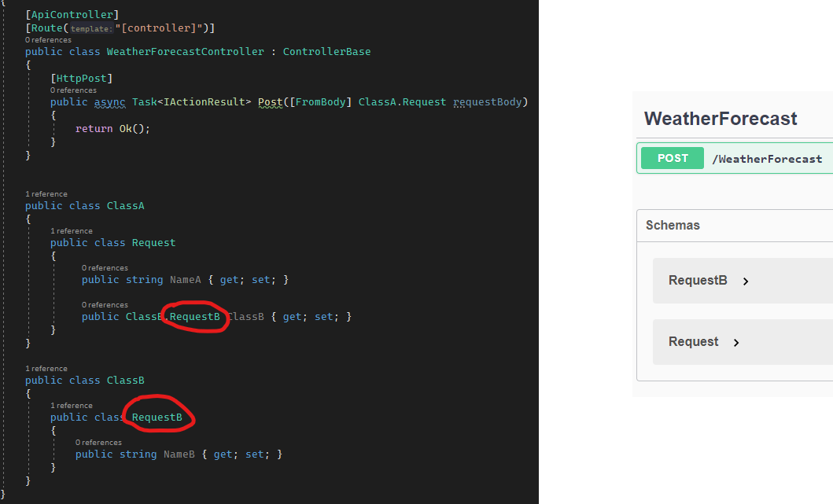
Task: Collapse the WeatherForecast tag heading
Action: pos(721,119)
